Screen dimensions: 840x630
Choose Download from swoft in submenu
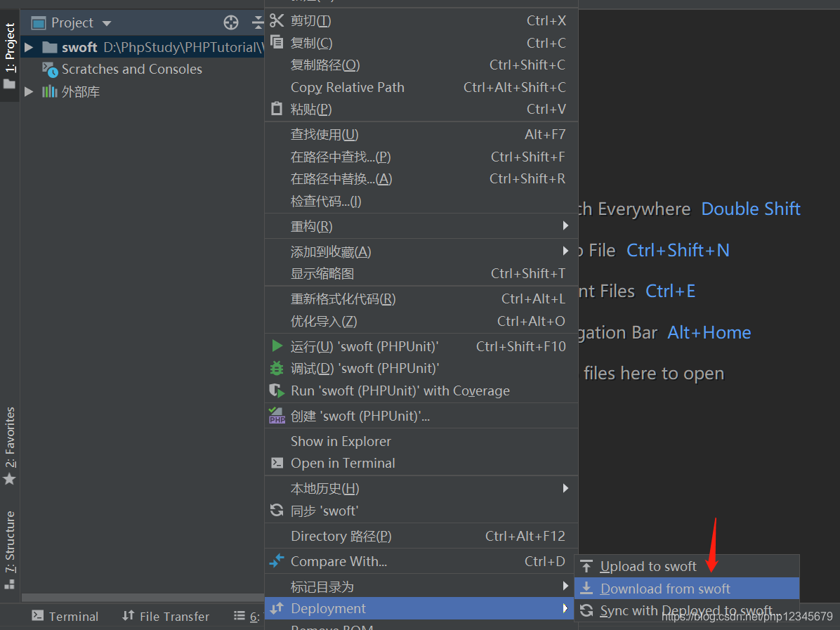click(687, 589)
